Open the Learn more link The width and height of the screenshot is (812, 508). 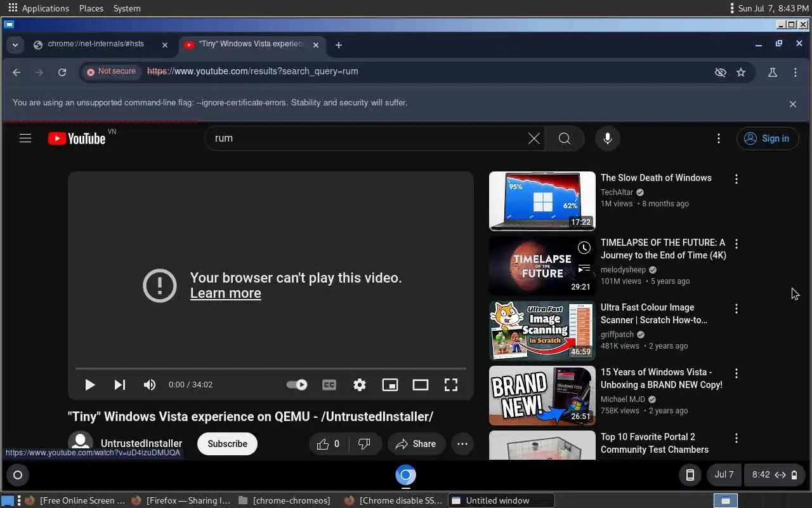[226, 293]
